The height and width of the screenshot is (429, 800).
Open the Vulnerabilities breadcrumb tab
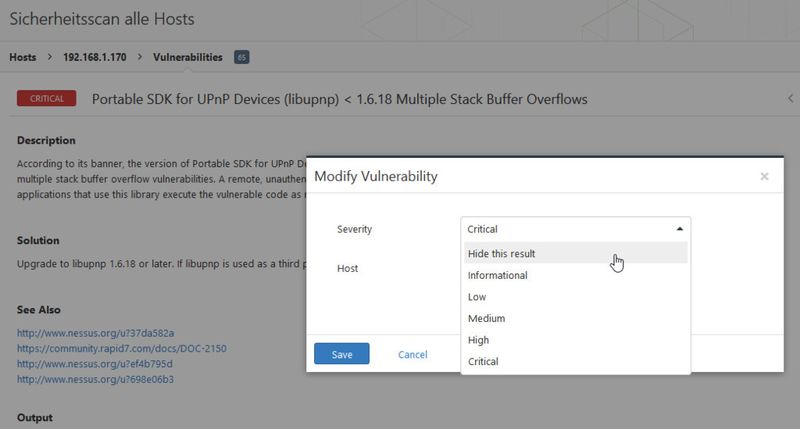coord(187,57)
